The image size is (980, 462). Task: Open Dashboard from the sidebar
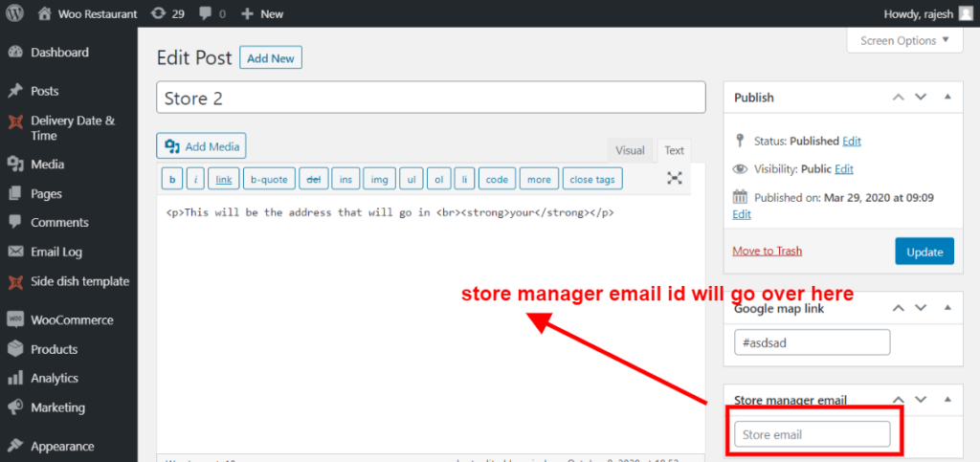pos(59,53)
